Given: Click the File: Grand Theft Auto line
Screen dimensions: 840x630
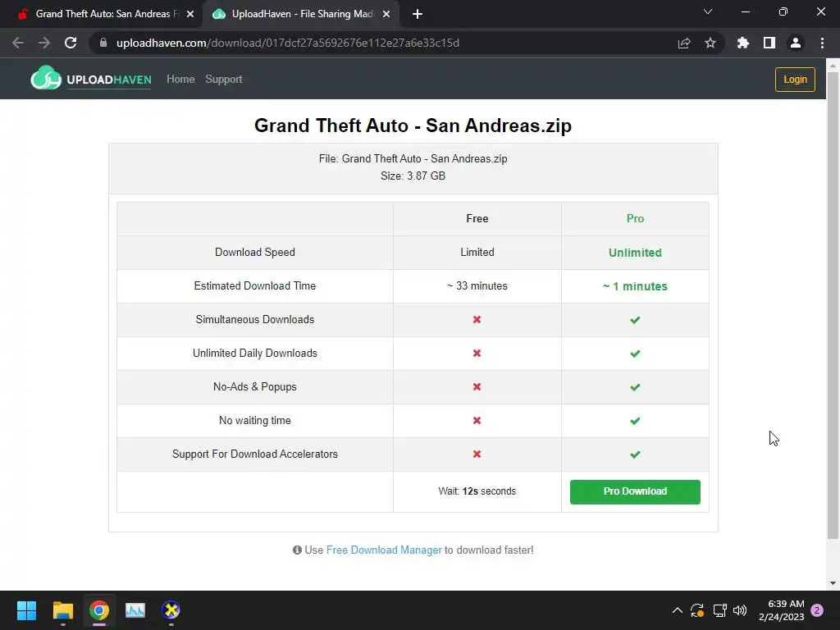Looking at the screenshot, I should coord(413,158).
